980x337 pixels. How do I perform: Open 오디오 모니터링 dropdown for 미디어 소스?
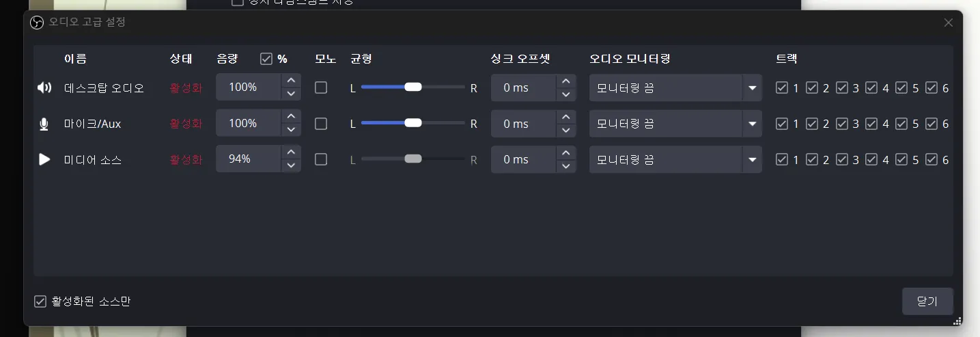click(x=675, y=159)
